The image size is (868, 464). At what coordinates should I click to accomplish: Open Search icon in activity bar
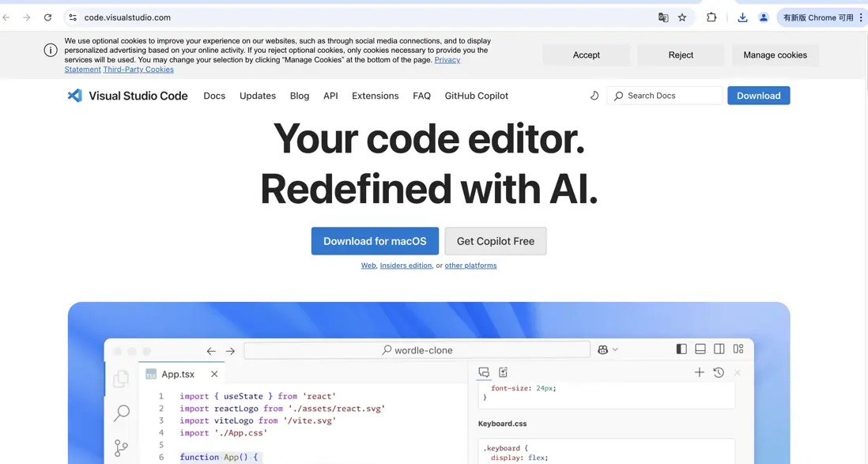click(122, 413)
